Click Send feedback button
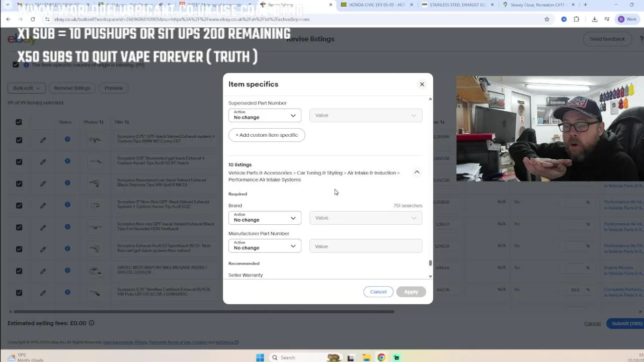 pos(607,39)
